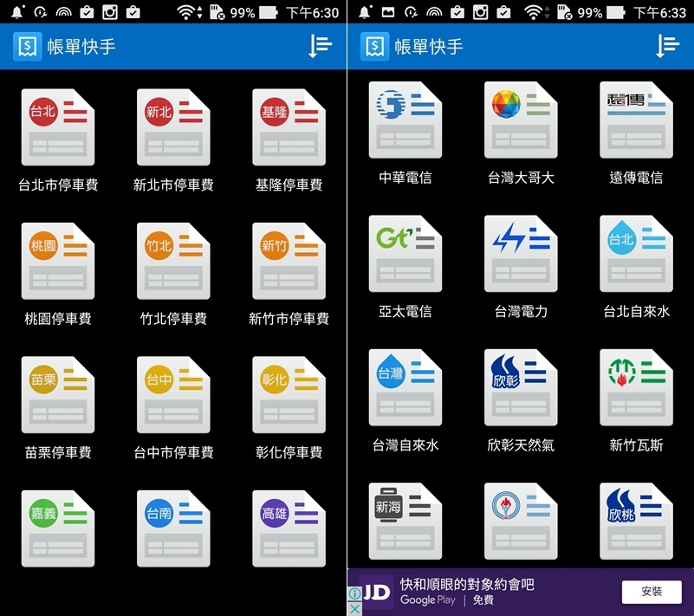Viewport: 694px width, 616px height.
Task: Open the green 嘉義 parking bill icon
Action: point(58,528)
